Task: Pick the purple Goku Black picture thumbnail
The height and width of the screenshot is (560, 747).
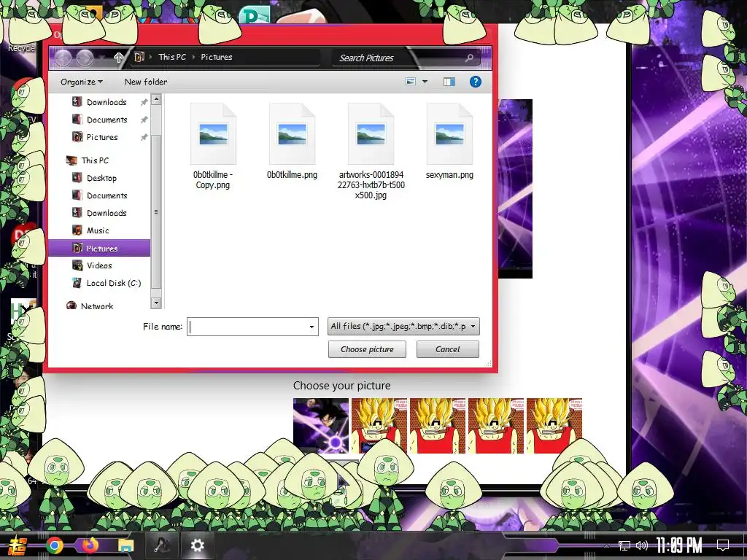Action: 321,426
